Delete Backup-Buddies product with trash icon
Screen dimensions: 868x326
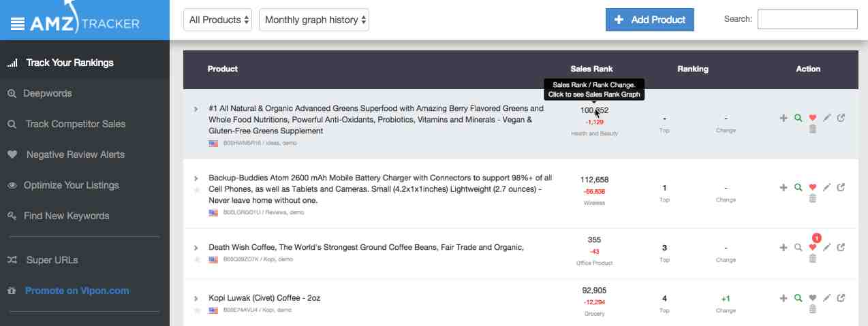[x=812, y=198]
